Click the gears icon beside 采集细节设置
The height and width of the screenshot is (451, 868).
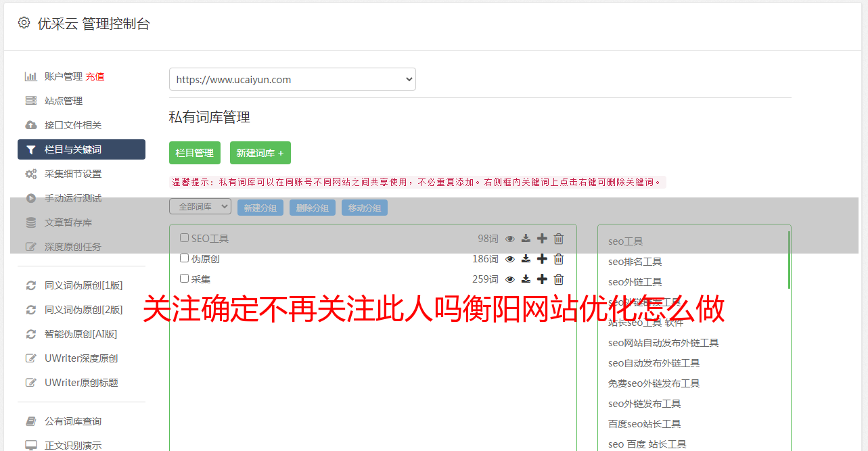tap(31, 174)
